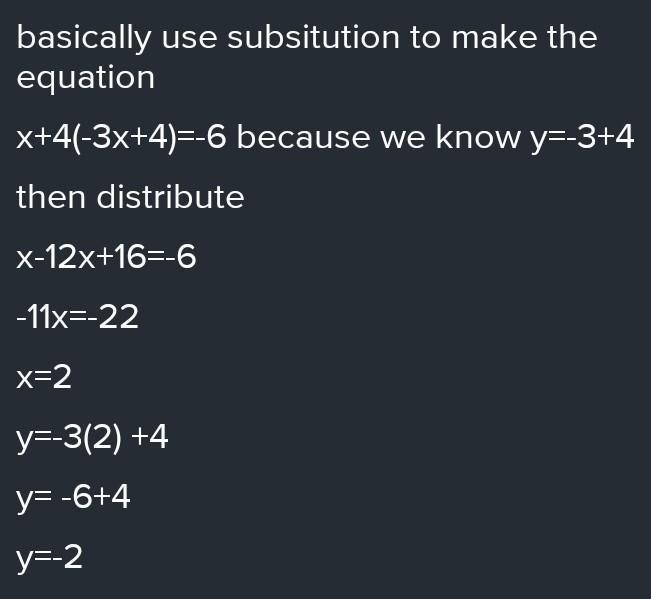Click the line x-12x+16=-6
Viewport: 651px width, 599px height.
pos(106,257)
